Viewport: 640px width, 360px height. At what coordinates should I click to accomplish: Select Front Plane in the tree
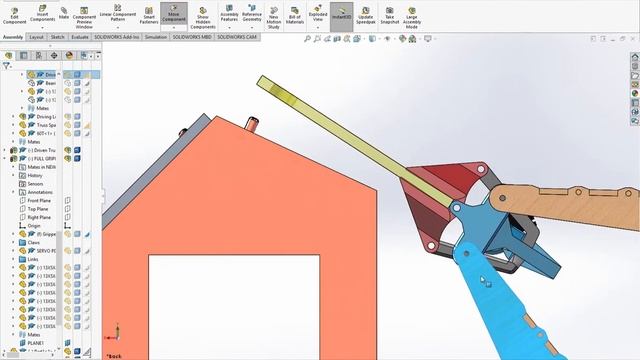(x=39, y=200)
